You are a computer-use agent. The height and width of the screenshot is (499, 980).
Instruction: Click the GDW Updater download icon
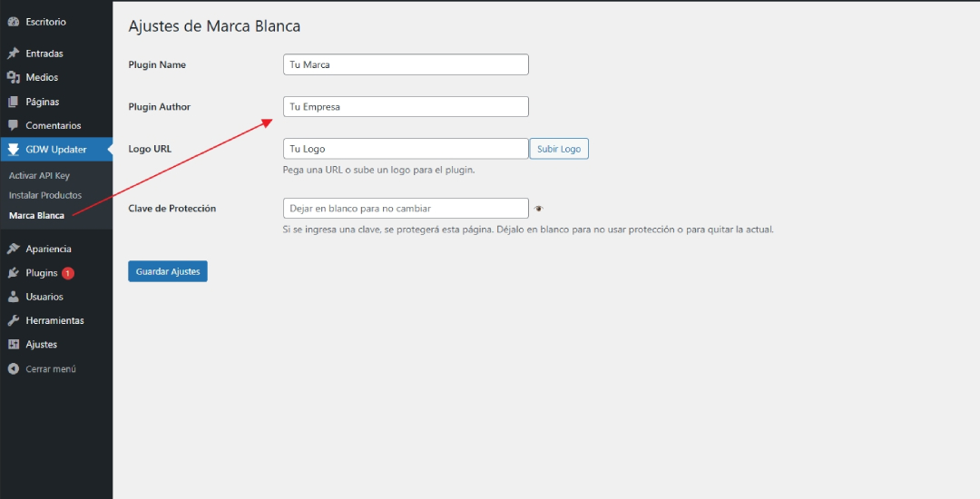point(13,150)
